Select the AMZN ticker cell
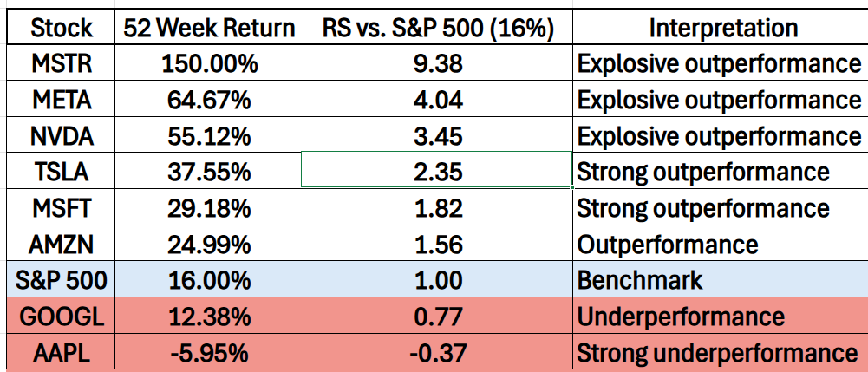The image size is (868, 372). [x=61, y=245]
